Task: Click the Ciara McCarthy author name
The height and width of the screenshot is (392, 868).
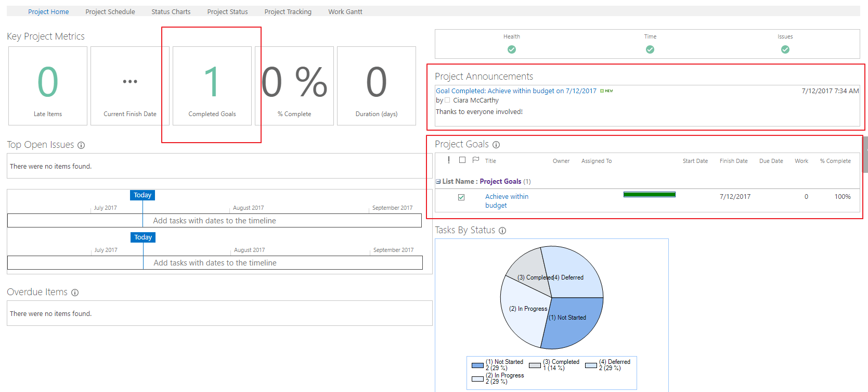Action: (476, 100)
